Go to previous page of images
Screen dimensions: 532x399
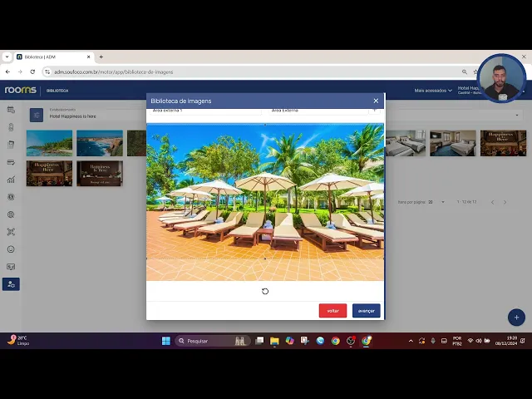click(x=492, y=202)
